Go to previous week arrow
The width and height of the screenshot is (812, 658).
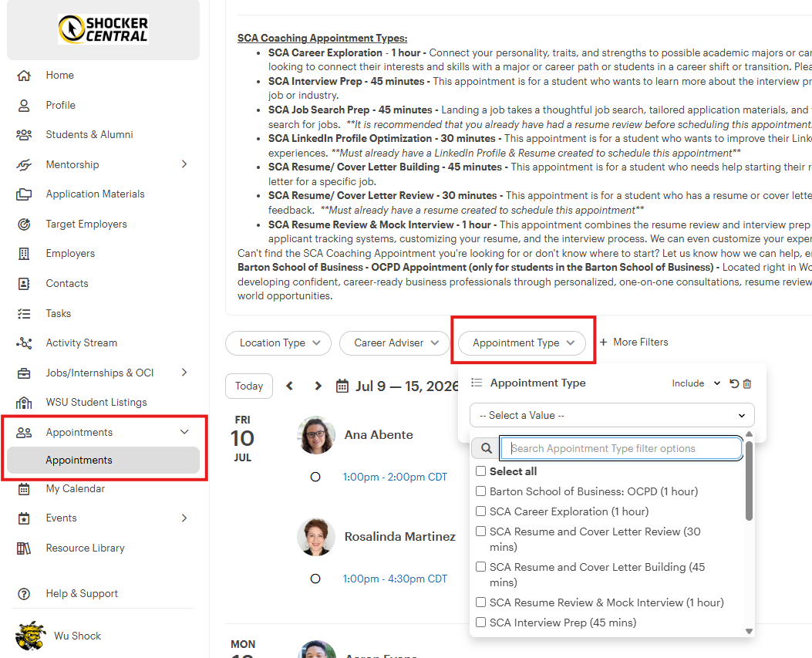[289, 386]
